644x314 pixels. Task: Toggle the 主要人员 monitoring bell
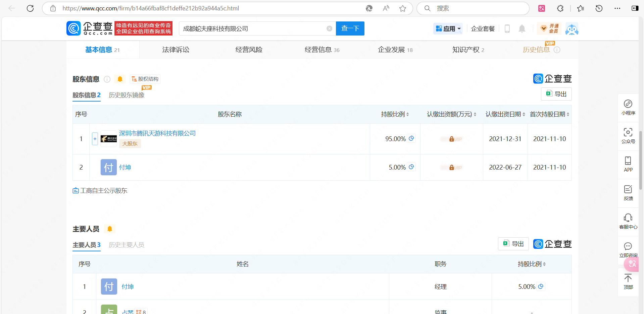[x=109, y=229]
